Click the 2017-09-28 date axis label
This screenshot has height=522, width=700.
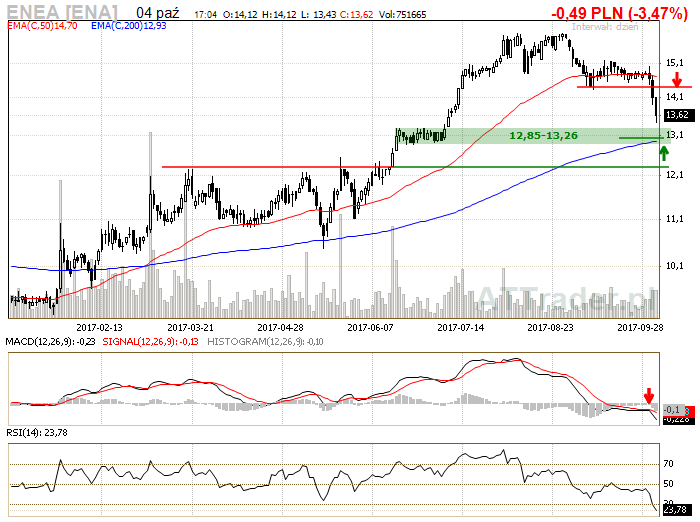click(x=640, y=328)
